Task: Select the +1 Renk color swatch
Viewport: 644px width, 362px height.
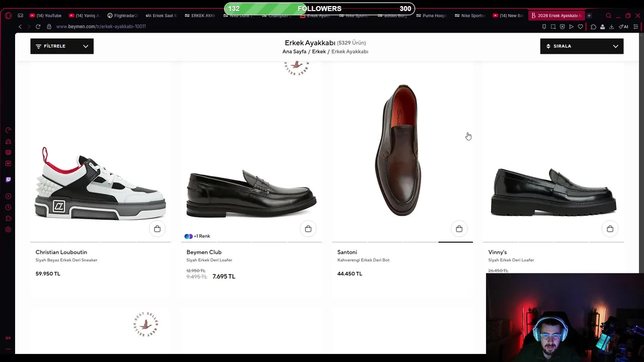Action: [x=197, y=236]
